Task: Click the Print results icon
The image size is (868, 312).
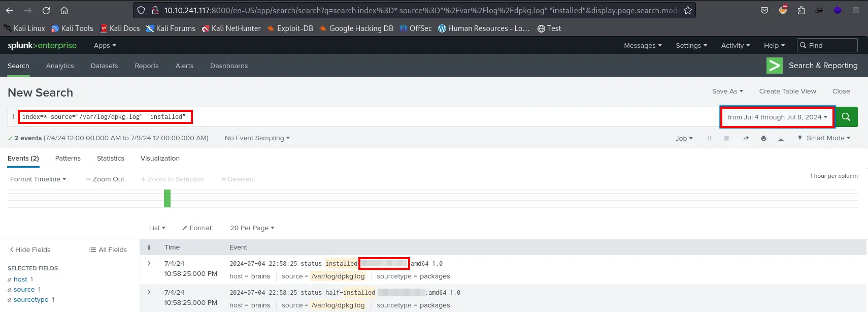Action: (x=763, y=138)
